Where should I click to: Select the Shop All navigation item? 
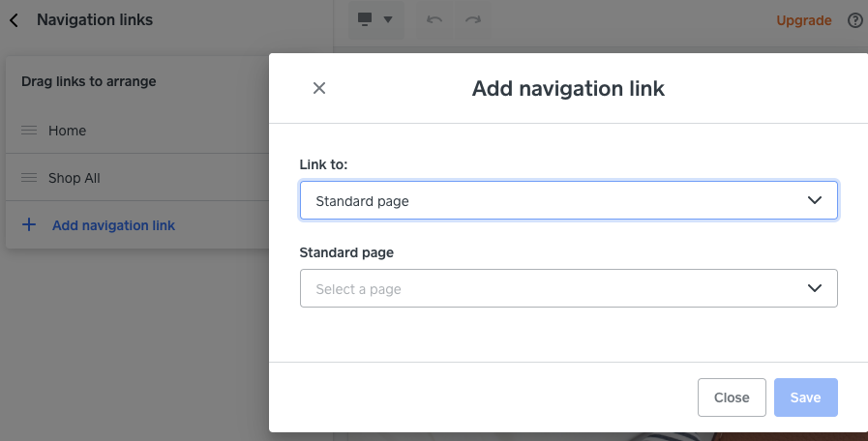[75, 178]
